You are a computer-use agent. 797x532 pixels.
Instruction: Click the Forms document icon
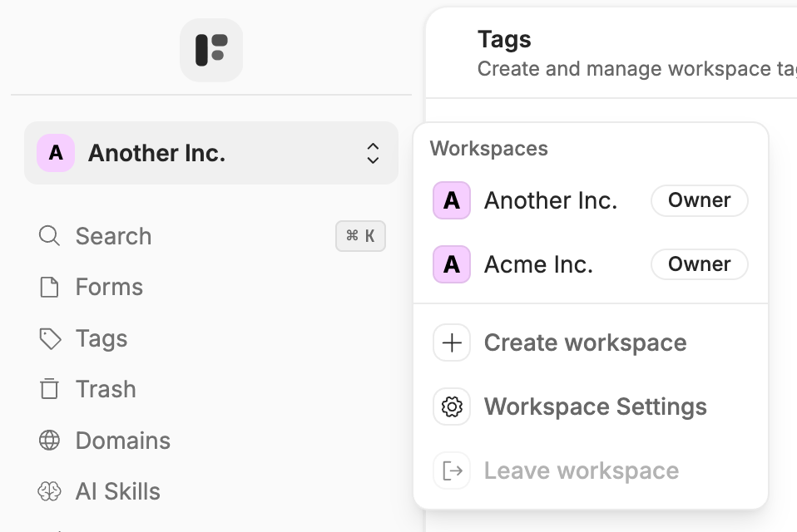pyautogui.click(x=49, y=288)
